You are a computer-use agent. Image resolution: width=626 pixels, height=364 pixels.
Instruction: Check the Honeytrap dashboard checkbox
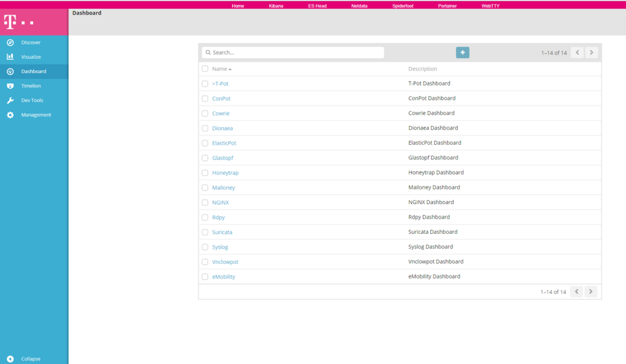coord(205,173)
